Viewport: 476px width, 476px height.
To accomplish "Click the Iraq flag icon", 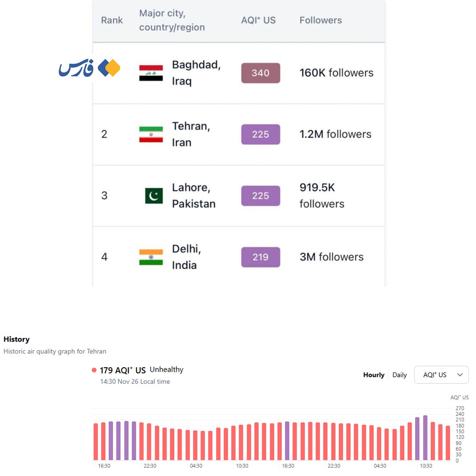I will pos(151,73).
